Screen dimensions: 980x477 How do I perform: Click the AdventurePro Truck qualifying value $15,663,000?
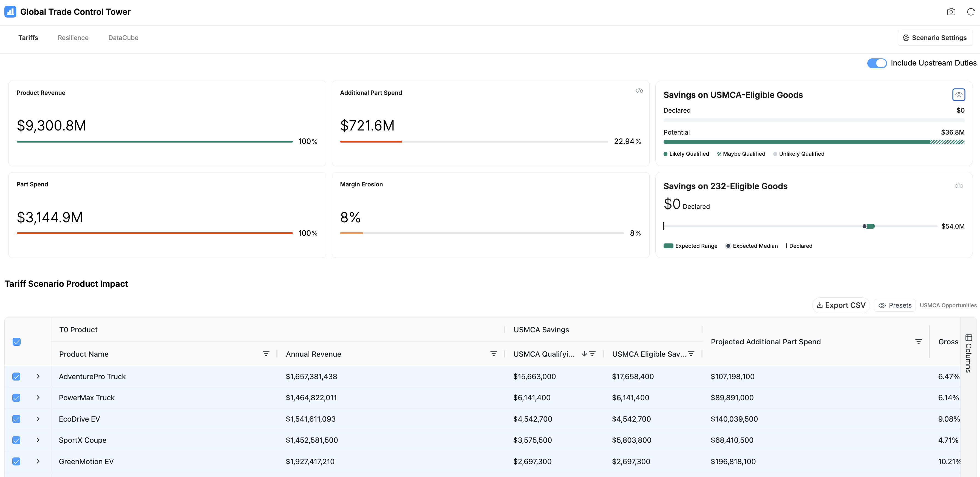(534, 377)
